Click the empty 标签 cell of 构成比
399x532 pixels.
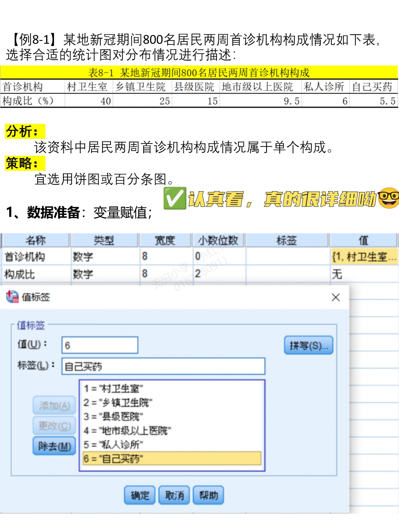click(x=288, y=274)
